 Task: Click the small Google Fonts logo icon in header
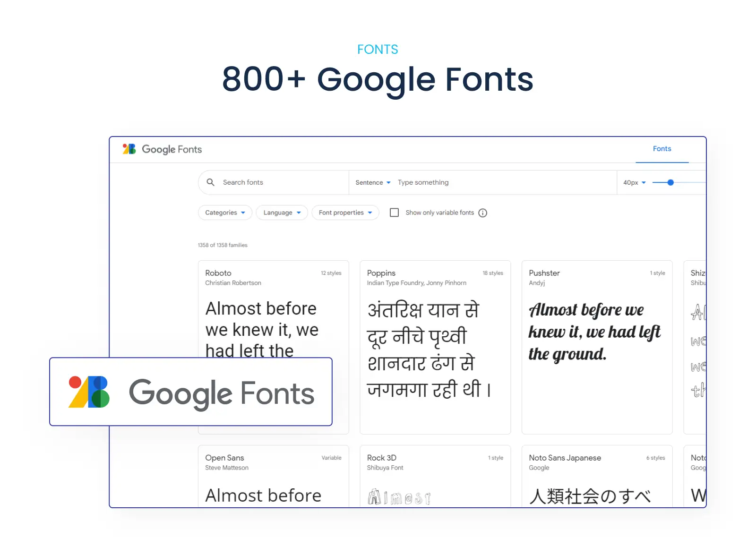tap(129, 149)
